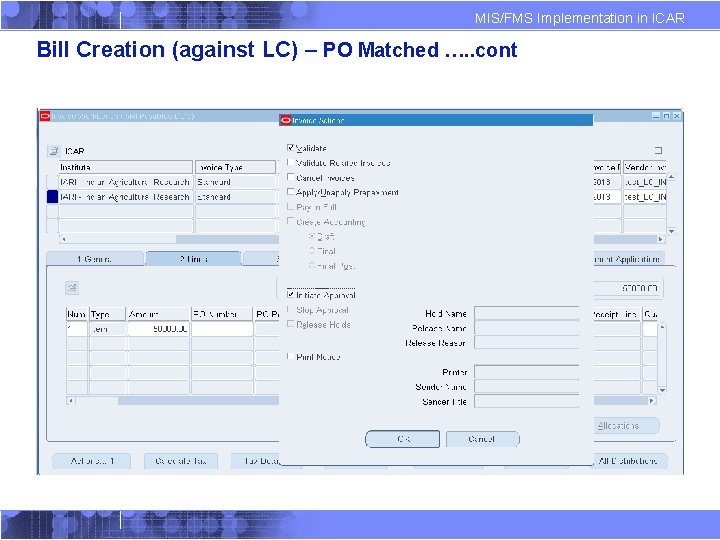Select the Final Post radio button
720x540 pixels.
(312, 265)
